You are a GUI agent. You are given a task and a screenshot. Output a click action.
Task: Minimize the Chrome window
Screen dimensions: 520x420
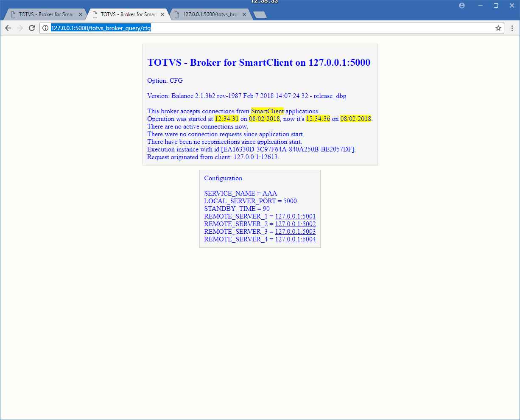click(x=480, y=6)
